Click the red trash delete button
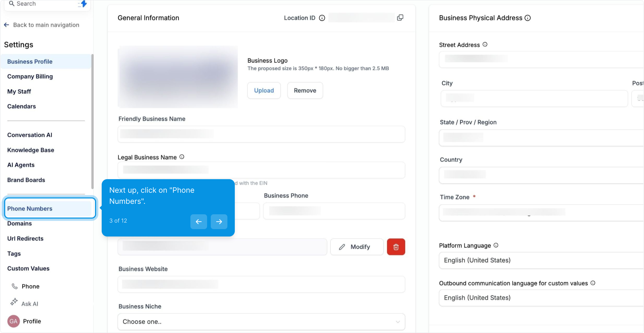Image resolution: width=644 pixels, height=333 pixels. [396, 247]
